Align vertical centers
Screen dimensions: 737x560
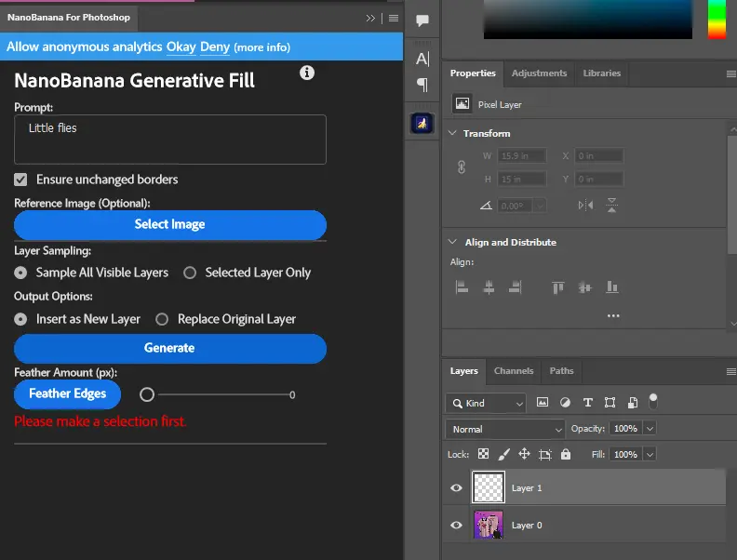pos(584,287)
